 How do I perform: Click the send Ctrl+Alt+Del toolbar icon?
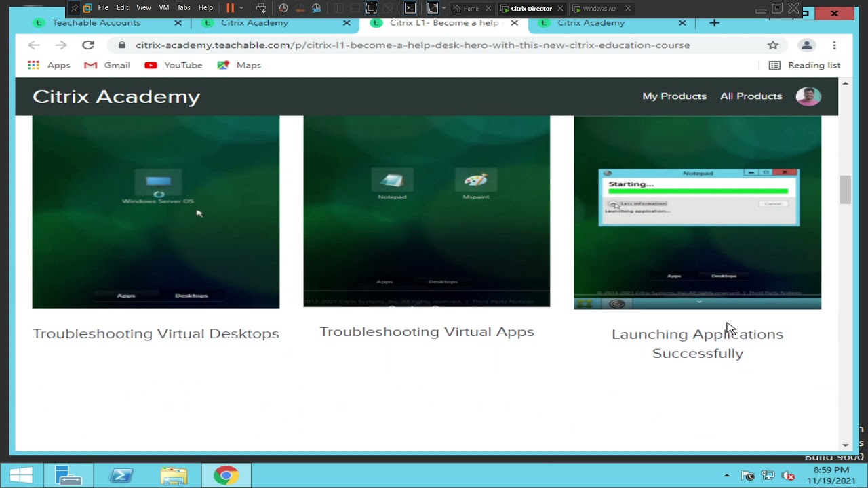point(261,8)
